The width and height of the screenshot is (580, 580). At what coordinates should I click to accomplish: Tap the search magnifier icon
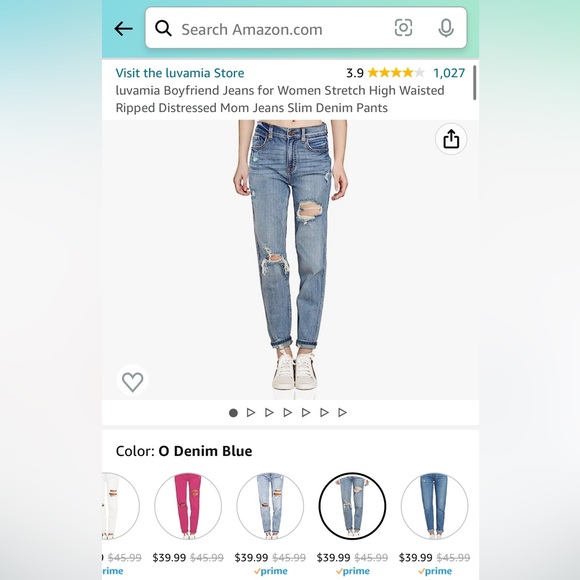[x=163, y=28]
